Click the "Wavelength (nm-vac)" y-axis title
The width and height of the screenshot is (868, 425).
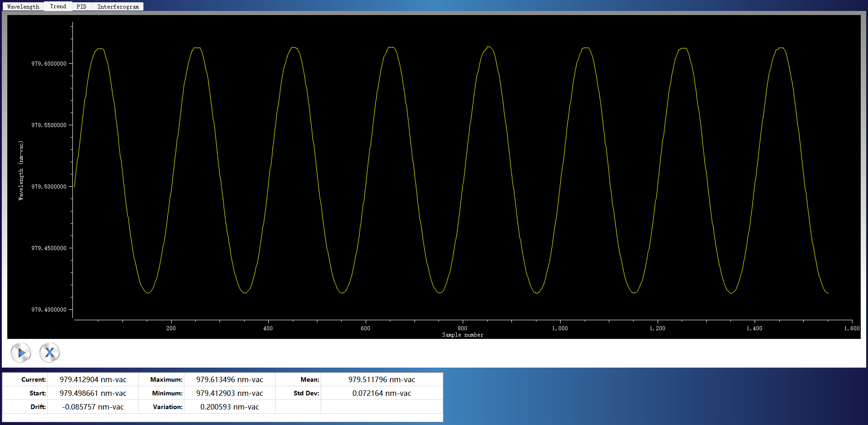coord(21,170)
